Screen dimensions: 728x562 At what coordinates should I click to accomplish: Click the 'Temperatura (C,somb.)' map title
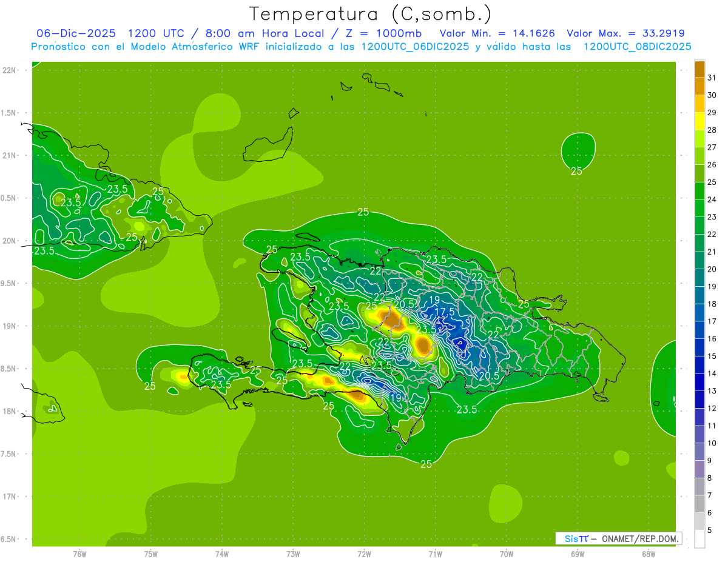(x=370, y=14)
